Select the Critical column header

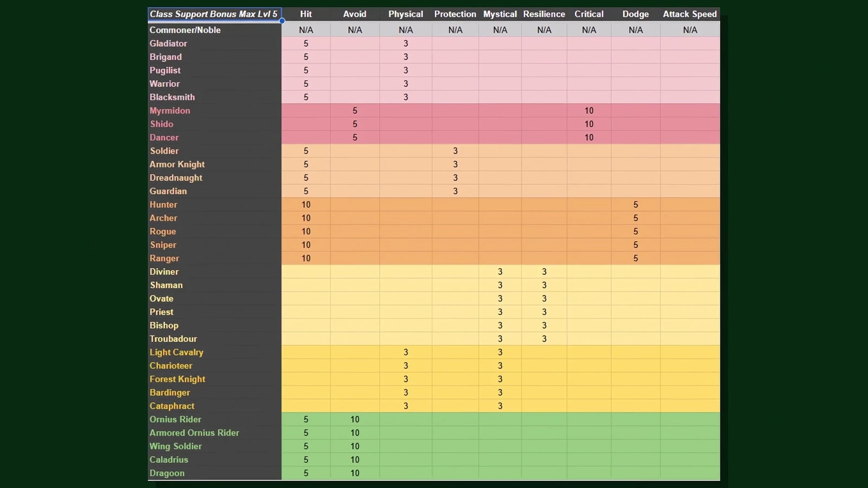589,14
